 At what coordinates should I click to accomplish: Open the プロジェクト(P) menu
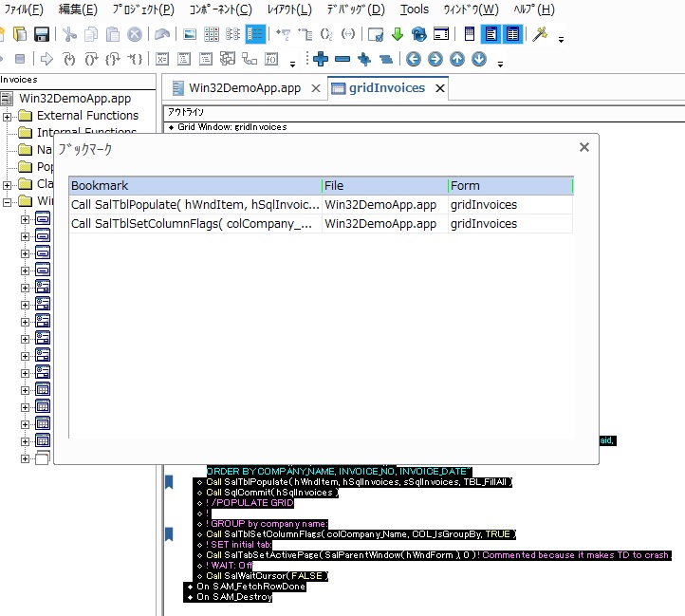click(143, 9)
